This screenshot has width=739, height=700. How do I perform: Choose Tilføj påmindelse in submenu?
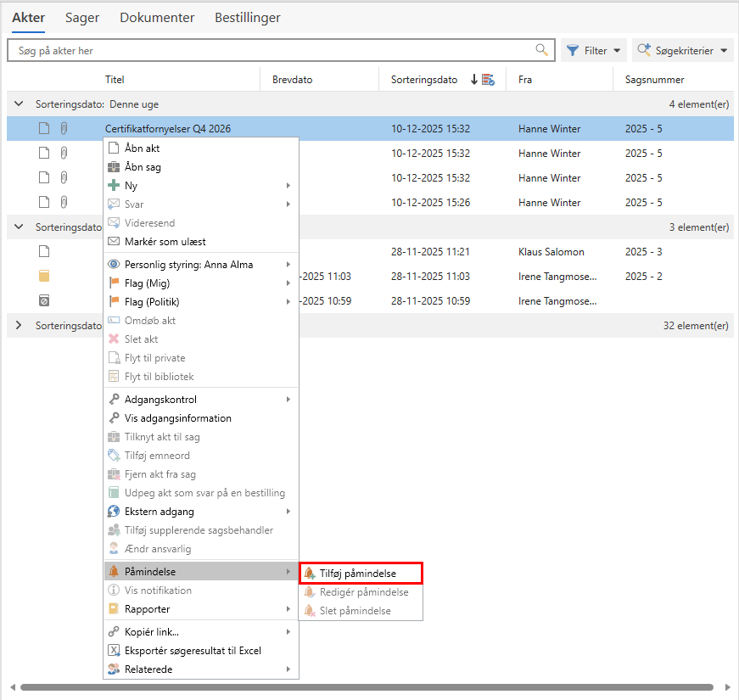coord(361,574)
